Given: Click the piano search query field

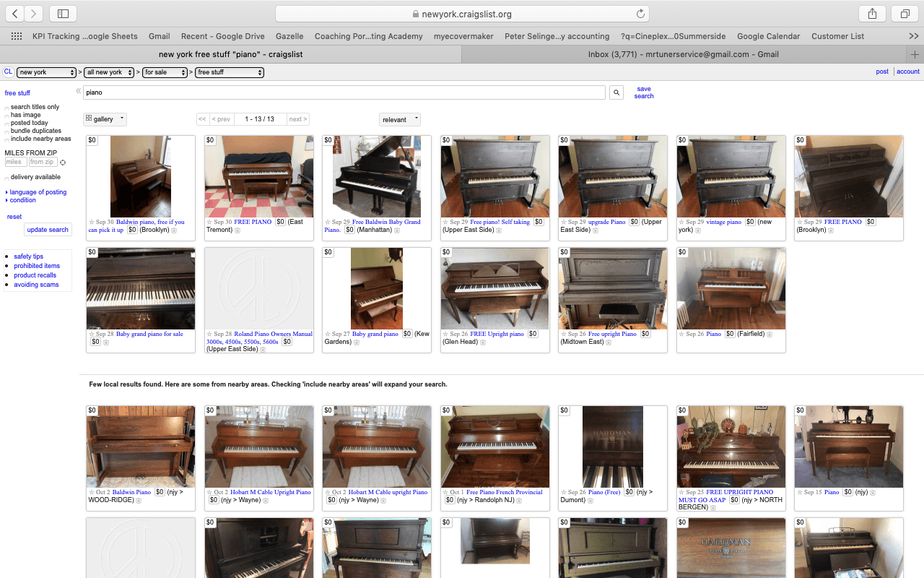Looking at the screenshot, I should (344, 92).
